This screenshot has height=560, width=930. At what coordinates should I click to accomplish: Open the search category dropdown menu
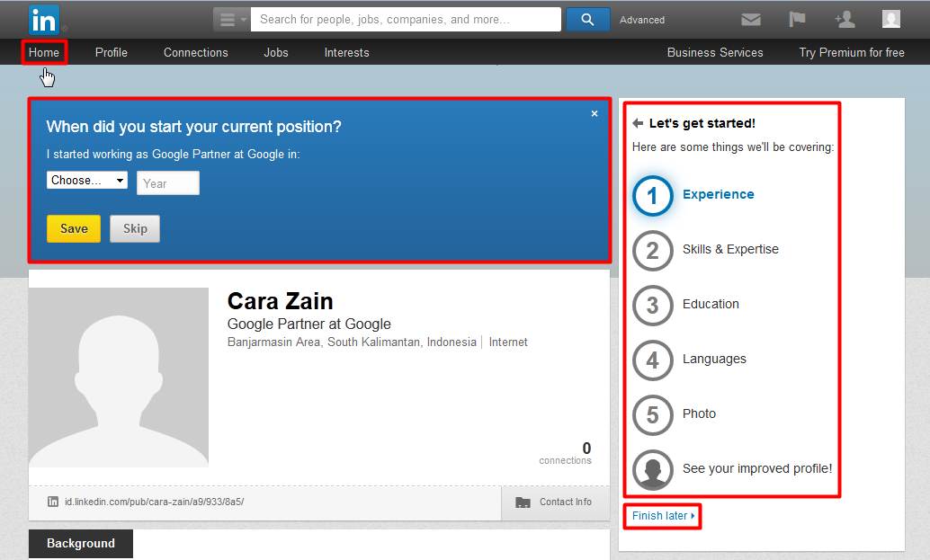click(x=232, y=20)
